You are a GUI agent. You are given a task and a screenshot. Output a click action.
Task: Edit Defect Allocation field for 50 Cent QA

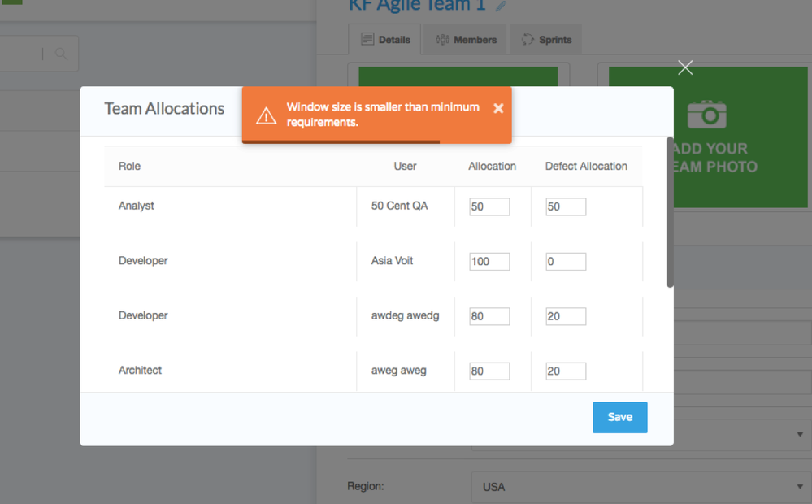566,206
